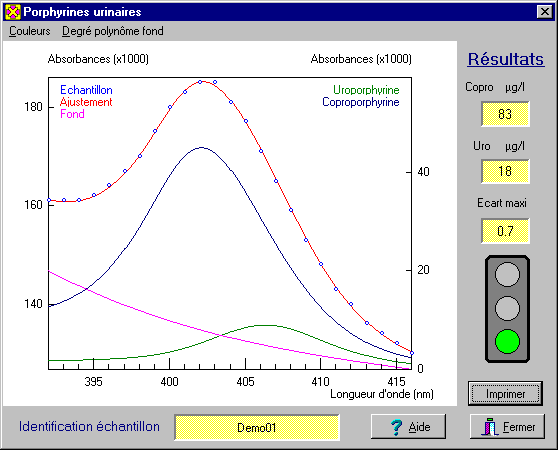This screenshot has height=450, width=558.
Task: Click the Coproporphyrine legend label
Action: click(x=360, y=102)
